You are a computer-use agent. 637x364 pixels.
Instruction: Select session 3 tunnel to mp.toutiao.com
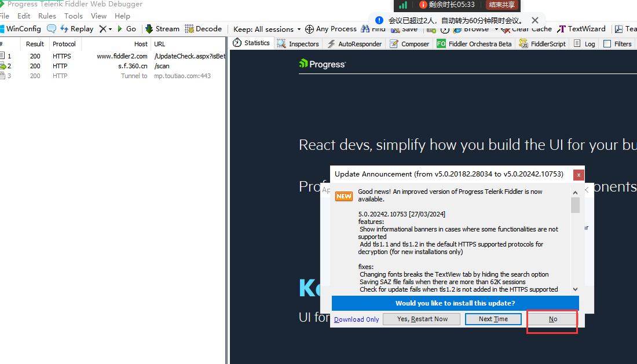pyautogui.click(x=112, y=76)
